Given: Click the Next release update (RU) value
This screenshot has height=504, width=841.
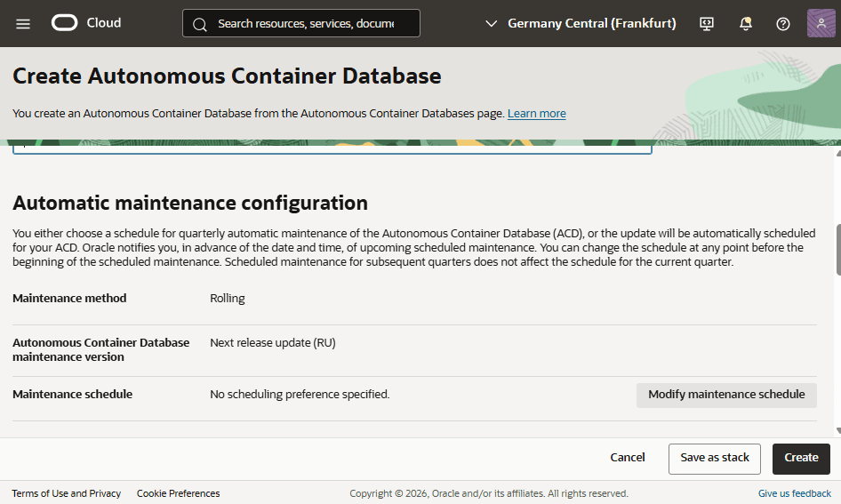Looking at the screenshot, I should point(272,342).
